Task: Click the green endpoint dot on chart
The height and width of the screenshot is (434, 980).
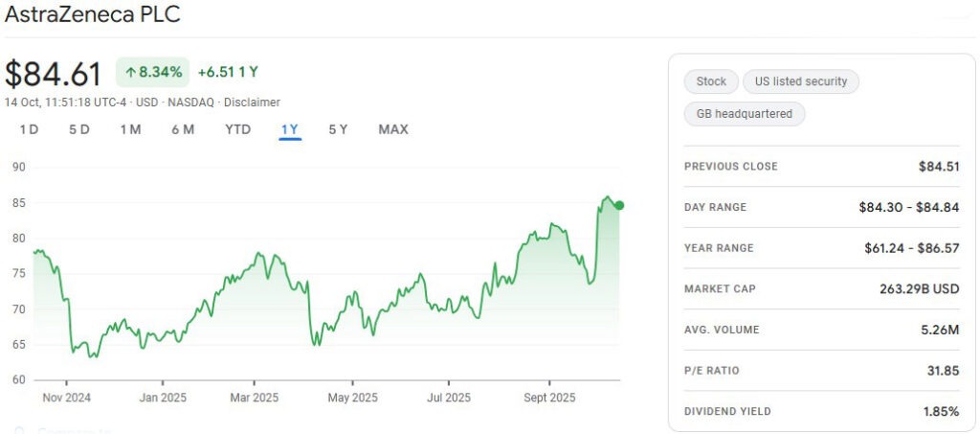Action: pyautogui.click(x=619, y=205)
